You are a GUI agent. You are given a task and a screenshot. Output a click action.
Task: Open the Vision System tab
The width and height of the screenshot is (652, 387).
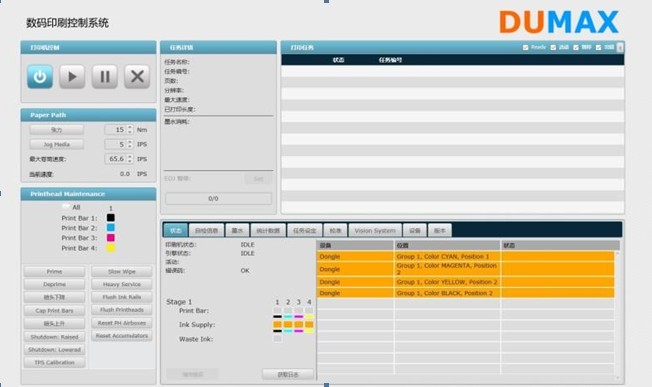(x=375, y=230)
